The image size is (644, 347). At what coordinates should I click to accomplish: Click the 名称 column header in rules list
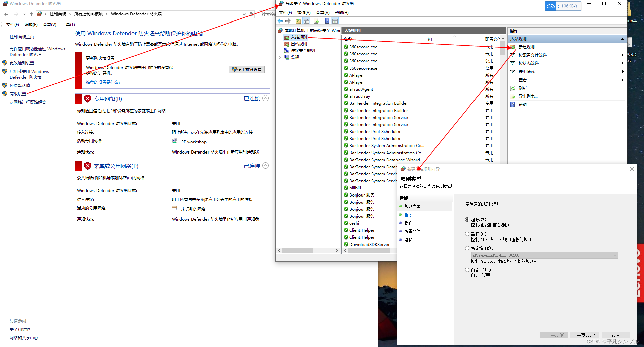[x=384, y=39]
